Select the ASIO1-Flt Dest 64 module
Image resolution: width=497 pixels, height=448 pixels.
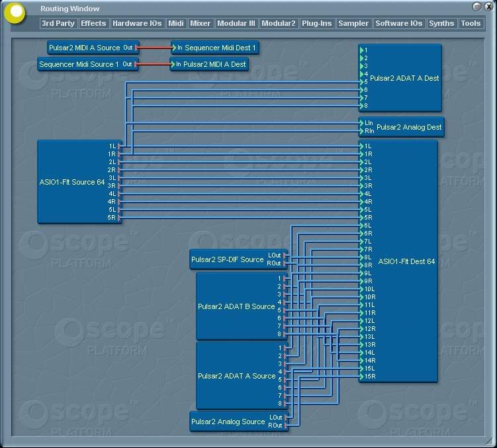tap(398, 261)
